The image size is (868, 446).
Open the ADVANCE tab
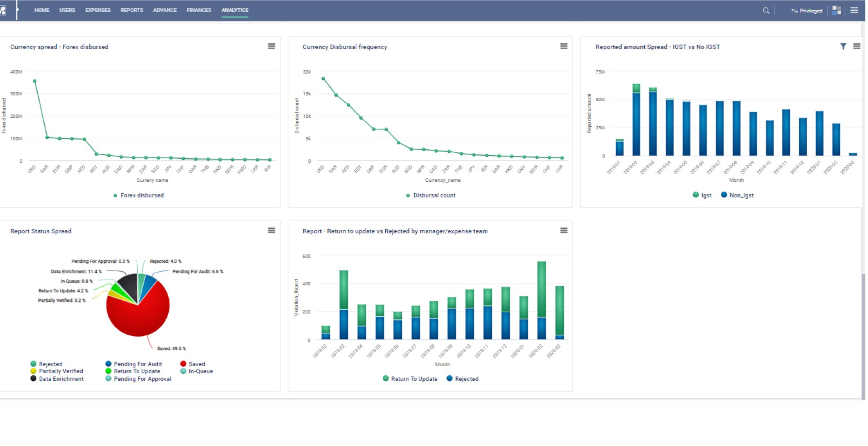point(165,10)
